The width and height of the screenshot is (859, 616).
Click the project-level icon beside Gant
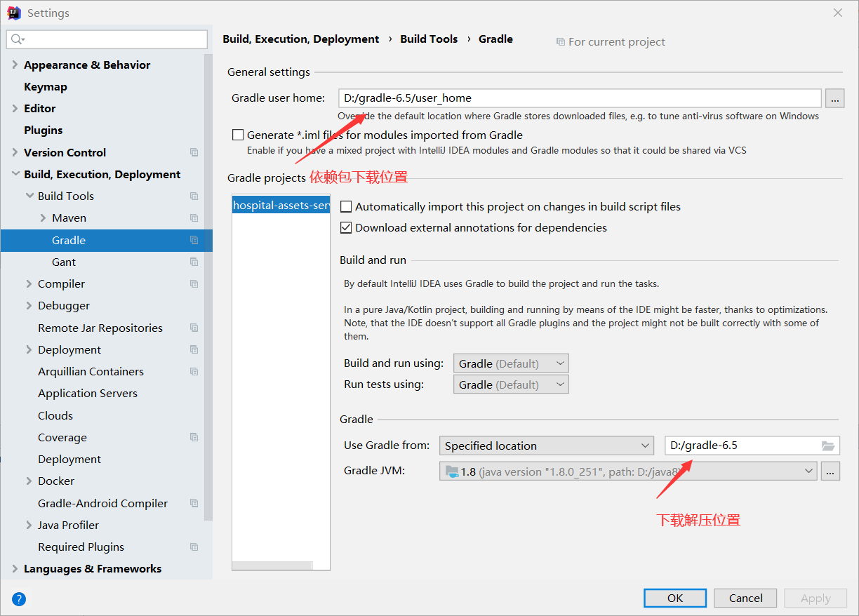[x=194, y=262]
